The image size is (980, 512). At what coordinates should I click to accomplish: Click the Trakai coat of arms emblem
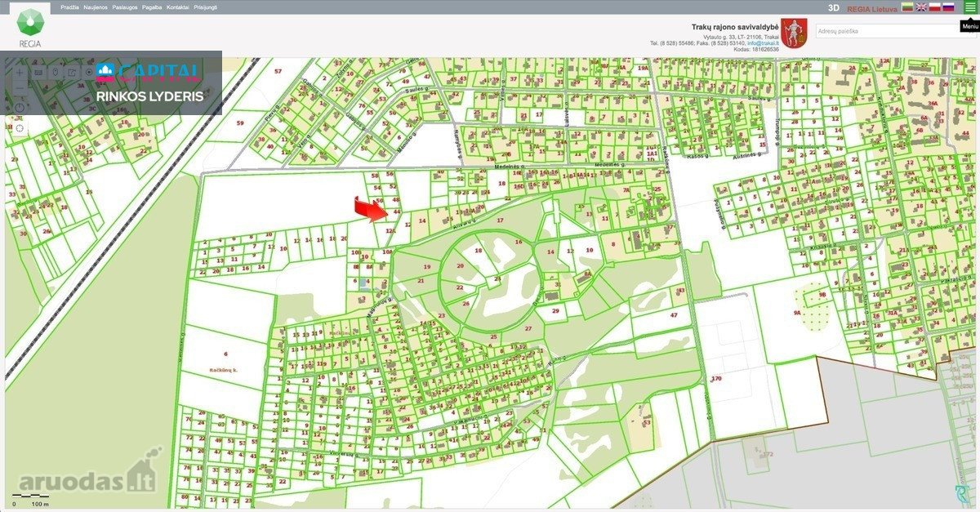tap(794, 33)
